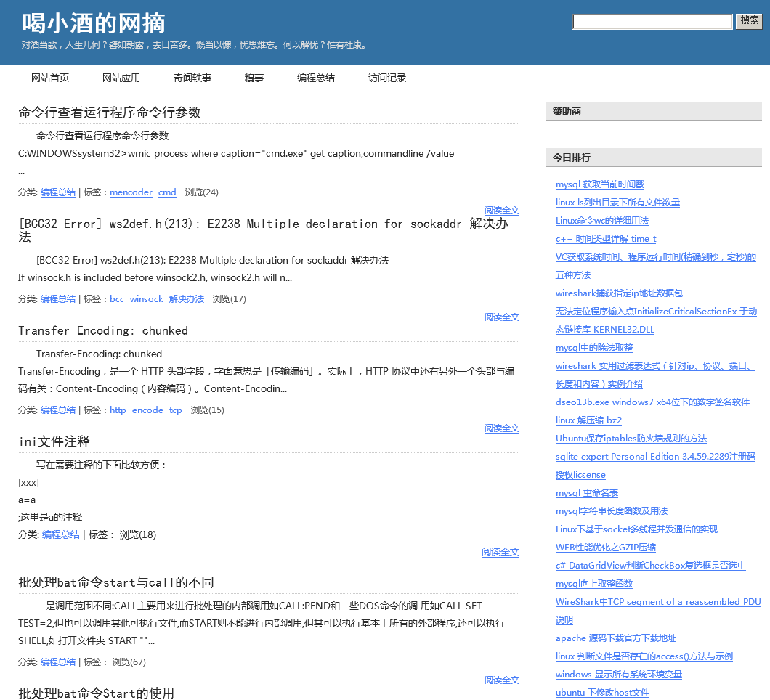The width and height of the screenshot is (770, 700).
Task: Open the 糗事 menu item
Action: (254, 78)
